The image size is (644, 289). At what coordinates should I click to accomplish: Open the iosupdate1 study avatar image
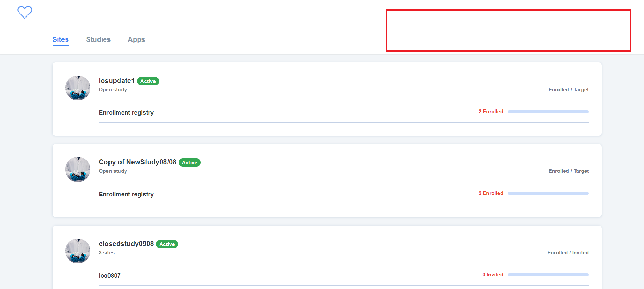click(x=78, y=88)
